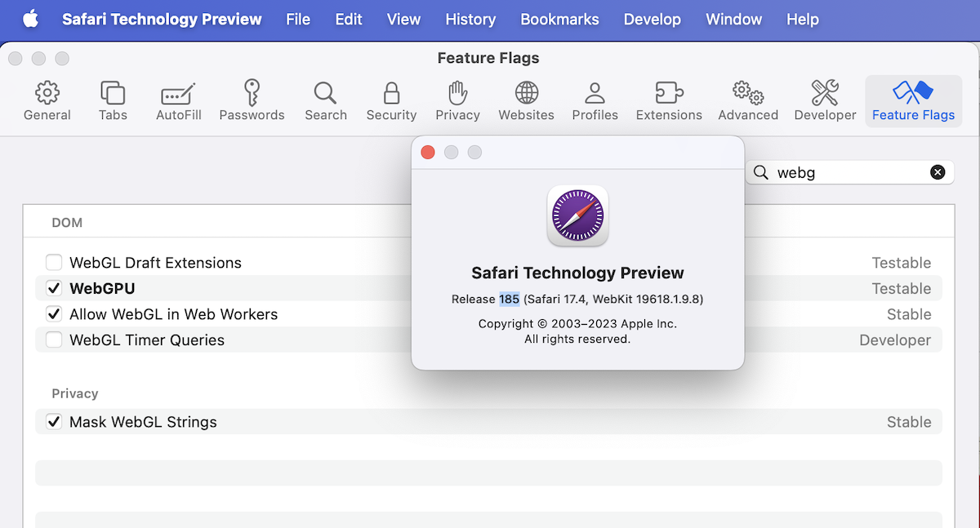Click the magnifier icon in search field
This screenshot has width=980, height=528.
click(760, 172)
